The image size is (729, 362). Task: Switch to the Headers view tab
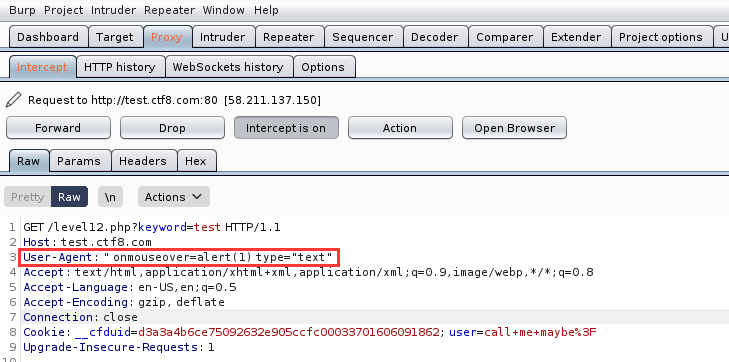coord(143,161)
